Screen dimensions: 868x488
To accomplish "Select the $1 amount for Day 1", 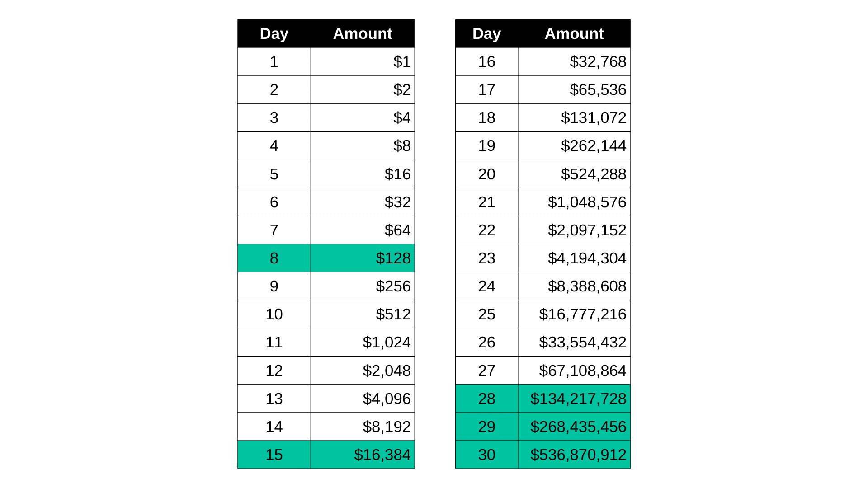I will (363, 61).
